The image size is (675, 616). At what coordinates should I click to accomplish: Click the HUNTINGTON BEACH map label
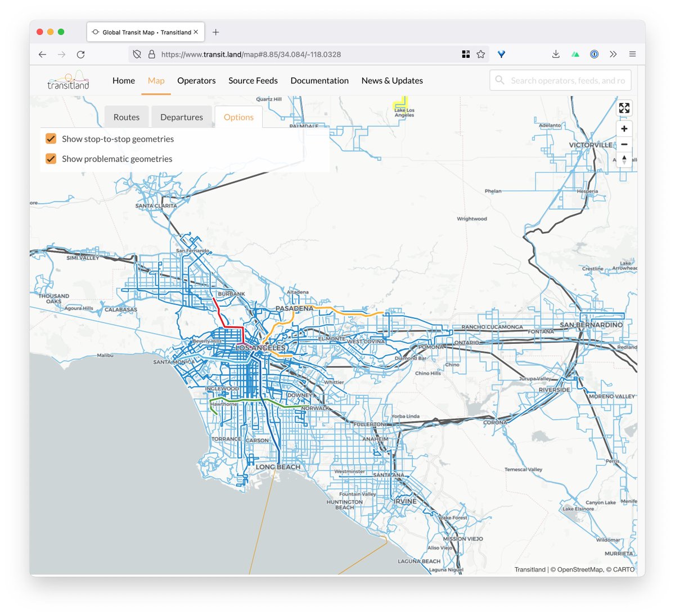344,505
